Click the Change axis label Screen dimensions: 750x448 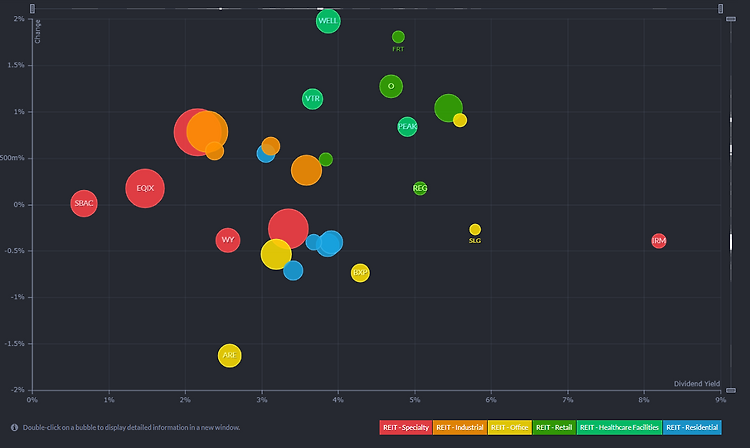point(38,32)
